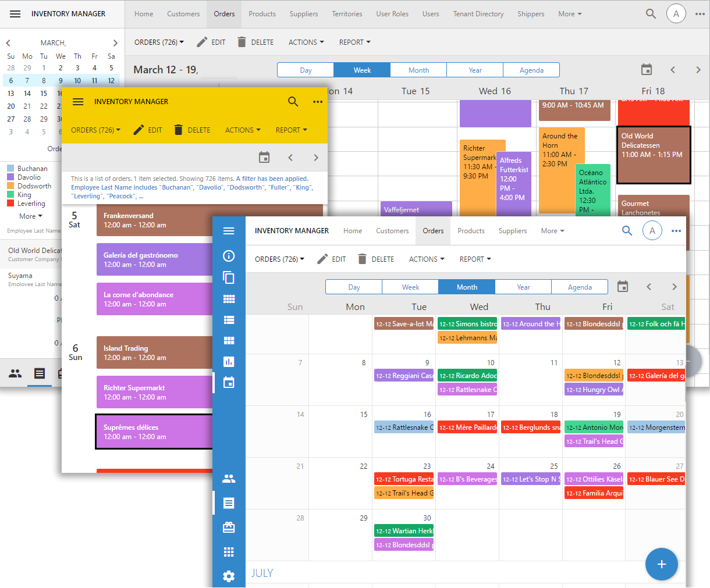710x588 pixels.
Task: Click Buchanan blue color swatch in legend
Action: (10, 169)
